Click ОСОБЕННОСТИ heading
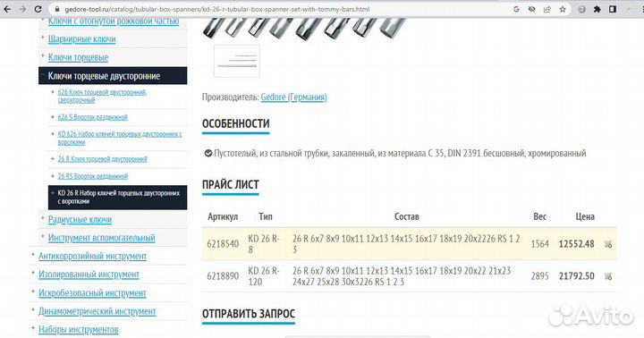Image resolution: width=644 pixels, height=338 pixels. [236, 123]
